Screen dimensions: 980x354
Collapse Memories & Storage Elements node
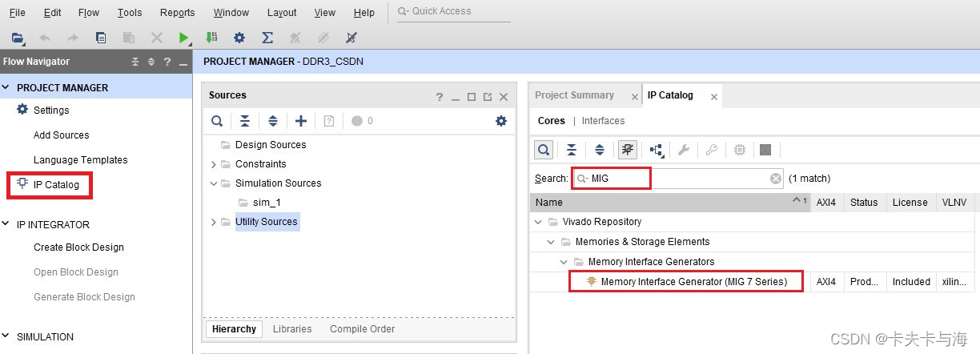(551, 242)
